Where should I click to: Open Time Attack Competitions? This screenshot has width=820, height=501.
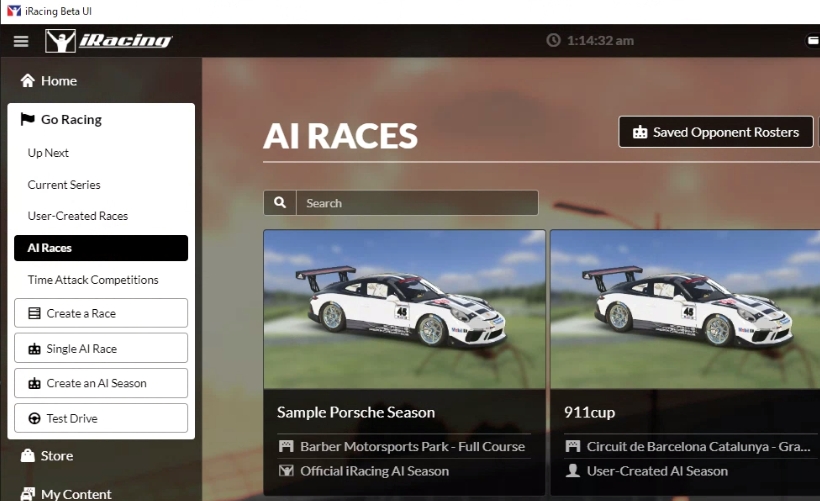click(x=93, y=280)
